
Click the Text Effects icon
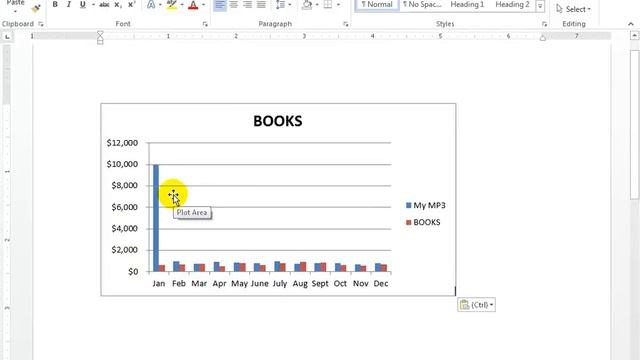pyautogui.click(x=151, y=5)
